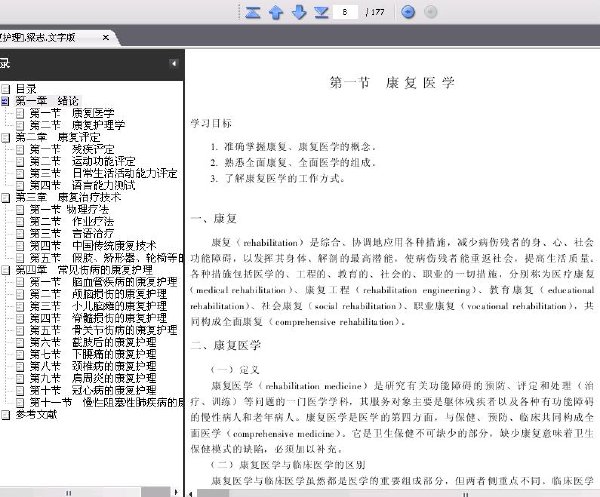
Task: Click section heading 二、康复医学
Action: (226, 345)
